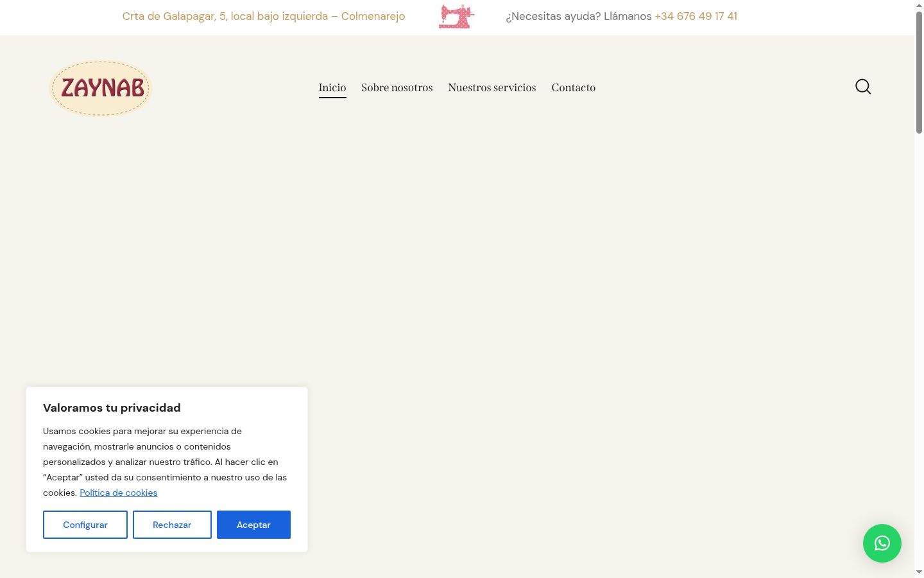Image resolution: width=924 pixels, height=578 pixels.
Task: Navigate to Contacto
Action: (x=574, y=87)
